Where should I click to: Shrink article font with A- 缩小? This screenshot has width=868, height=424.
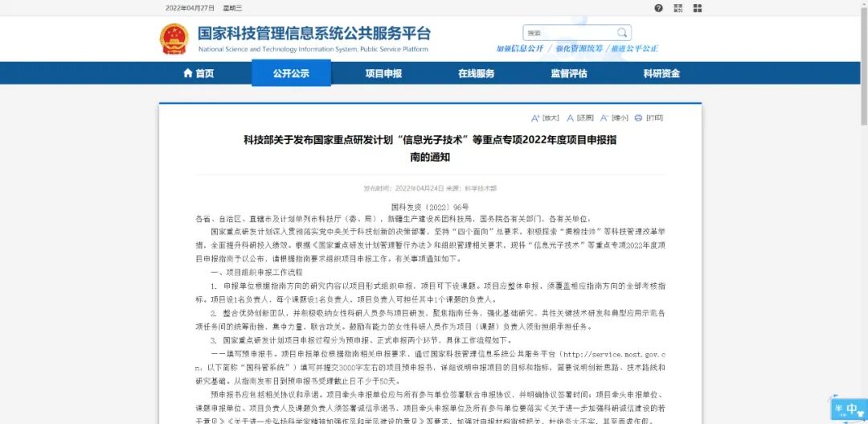[x=615, y=117]
